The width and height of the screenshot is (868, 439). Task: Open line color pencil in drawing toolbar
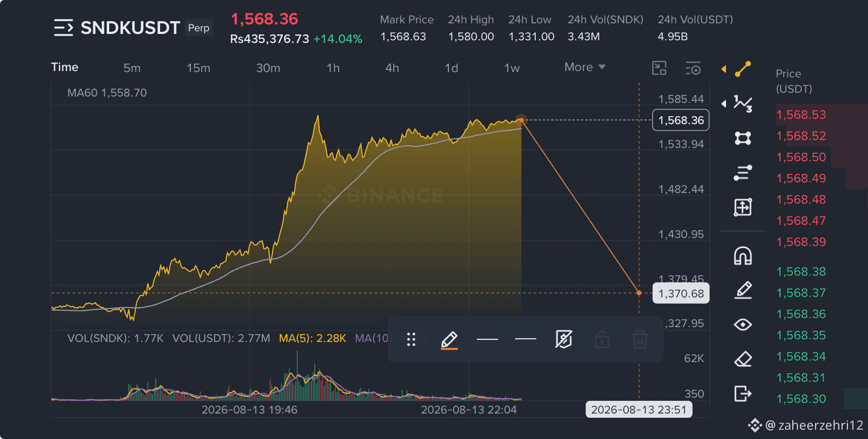coord(449,340)
